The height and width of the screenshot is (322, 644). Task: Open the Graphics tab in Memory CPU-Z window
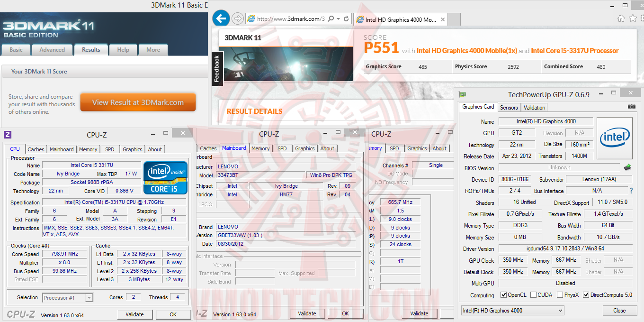pos(417,148)
